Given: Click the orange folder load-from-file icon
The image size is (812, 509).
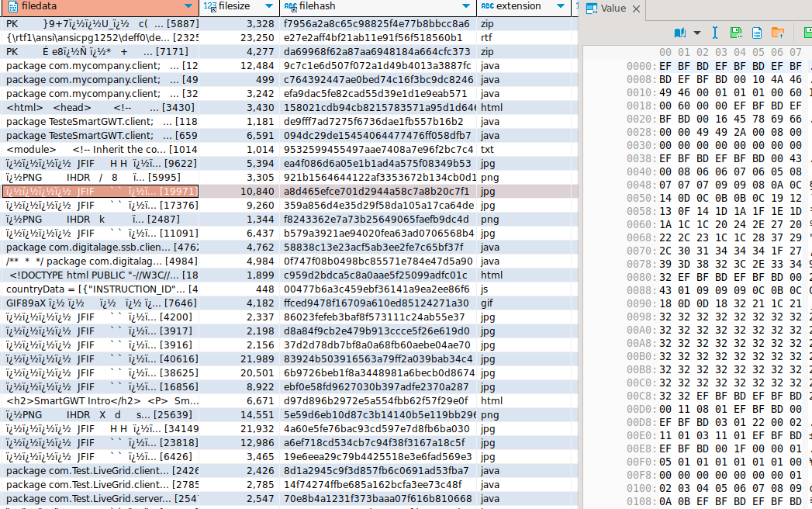Looking at the screenshot, I should pyautogui.click(x=777, y=33).
